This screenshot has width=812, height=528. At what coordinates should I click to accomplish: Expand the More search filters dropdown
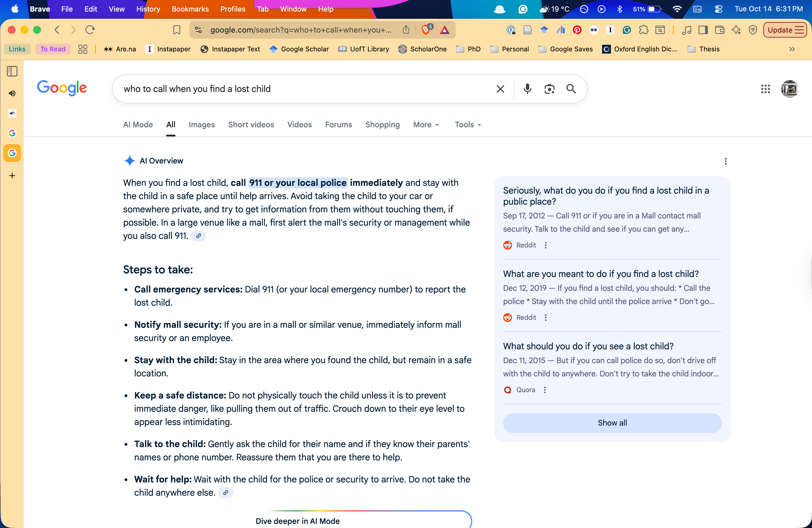pos(426,125)
